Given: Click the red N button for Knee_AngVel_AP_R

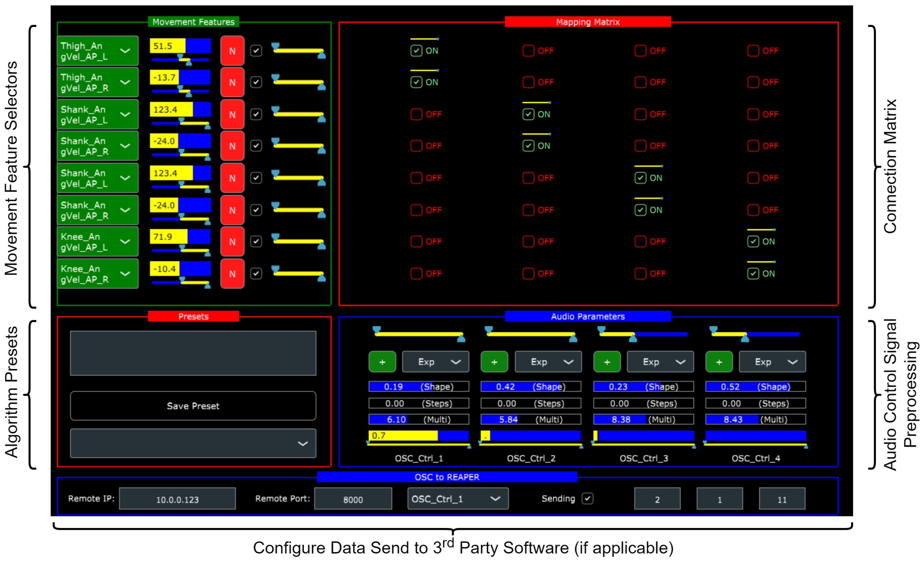Looking at the screenshot, I should [x=232, y=273].
